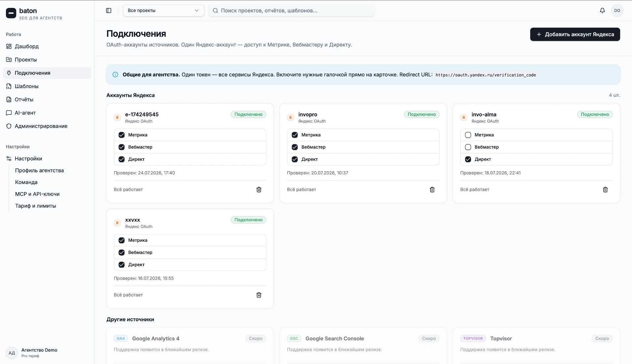Screen dimensions: 632x364
Task: Click the Yandex logo on xxvxx card
Action: [117, 223]
